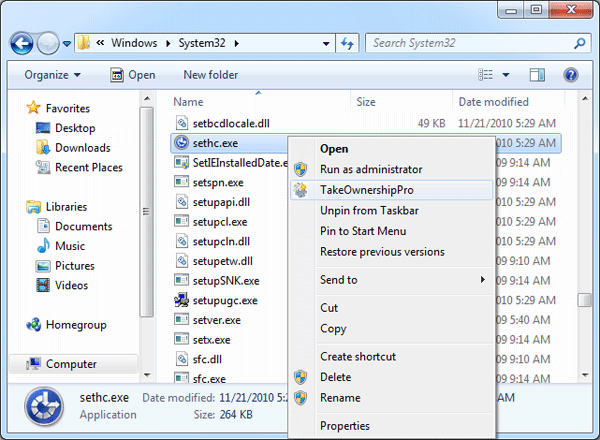Click the Help question mark icon
Viewport: 600px width, 440px height.
click(x=571, y=75)
